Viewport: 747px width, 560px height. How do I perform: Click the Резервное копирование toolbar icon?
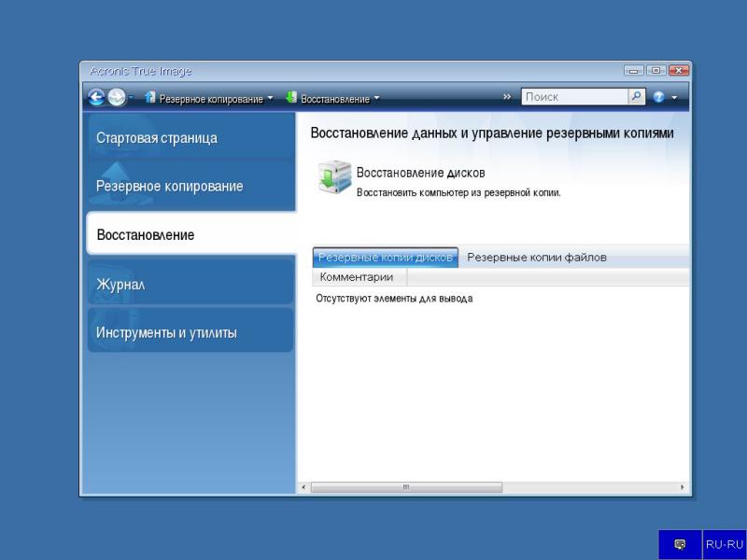(x=150, y=97)
